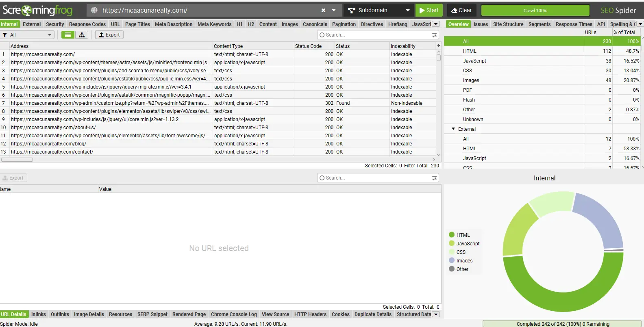
Task: Open the Subdomain crawl mode dropdown
Action: [379, 10]
